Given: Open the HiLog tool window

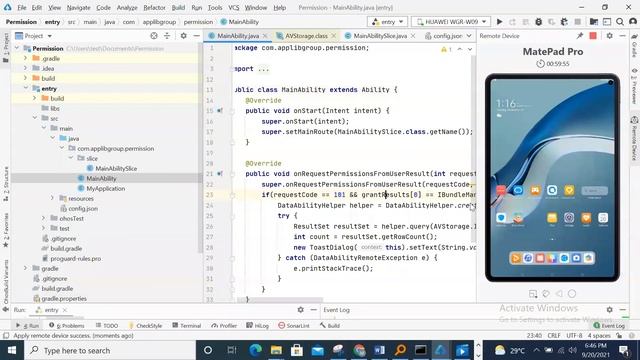Looking at the screenshot, I should tap(258, 325).
